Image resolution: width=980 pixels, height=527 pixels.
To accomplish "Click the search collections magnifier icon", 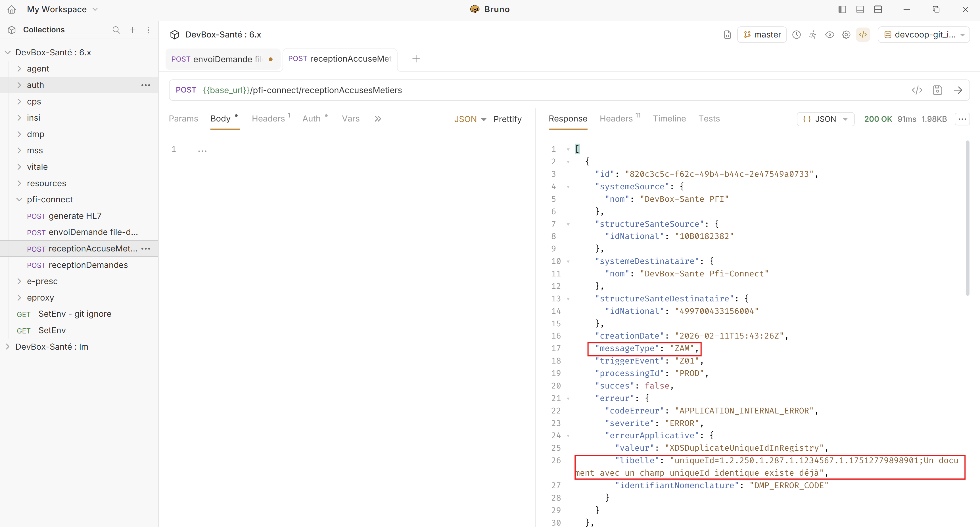I will point(116,30).
